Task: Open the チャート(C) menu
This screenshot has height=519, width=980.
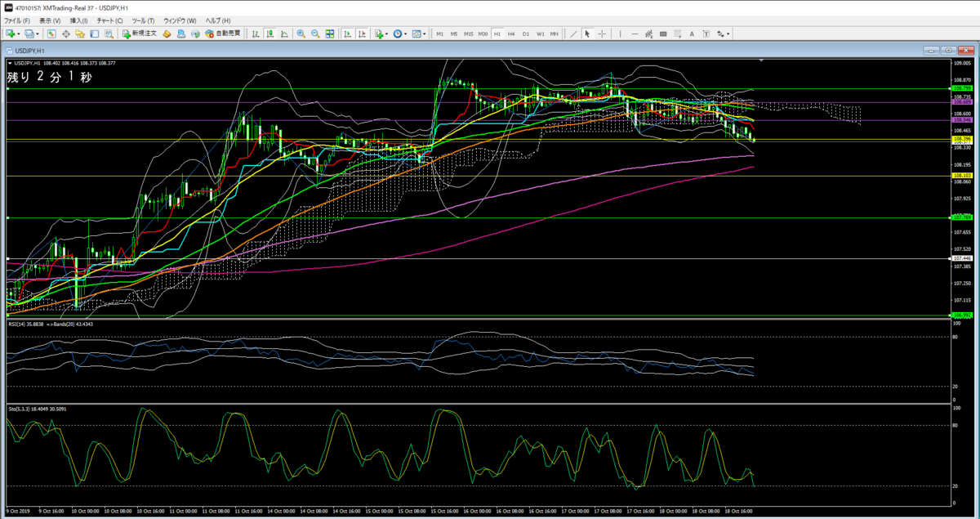Action: 110,20
